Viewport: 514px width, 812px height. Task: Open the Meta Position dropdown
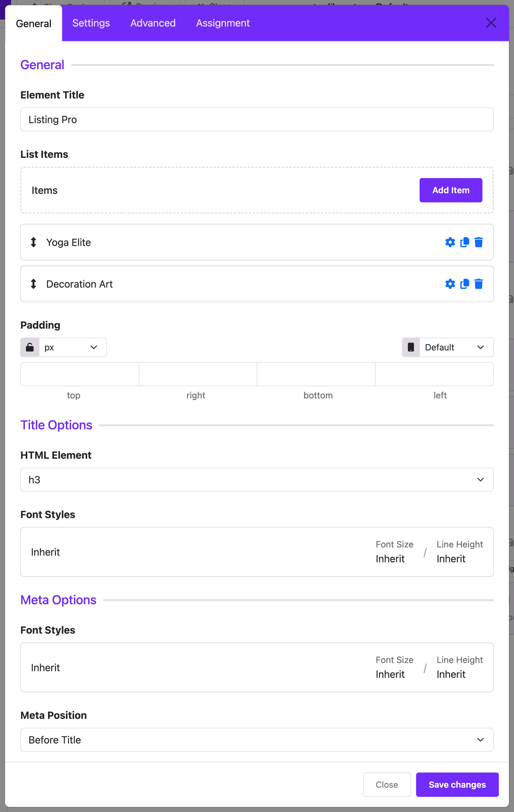pyautogui.click(x=257, y=740)
